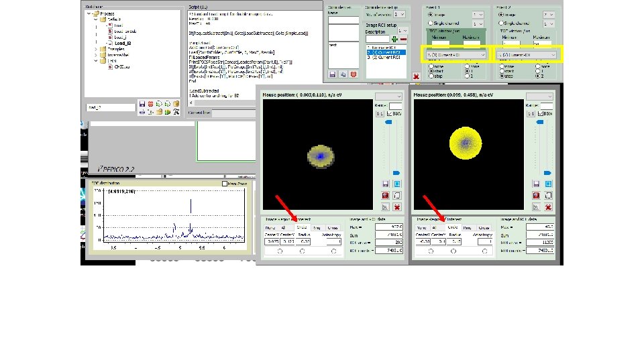Select Event 2 Single channel radio button

501,23
